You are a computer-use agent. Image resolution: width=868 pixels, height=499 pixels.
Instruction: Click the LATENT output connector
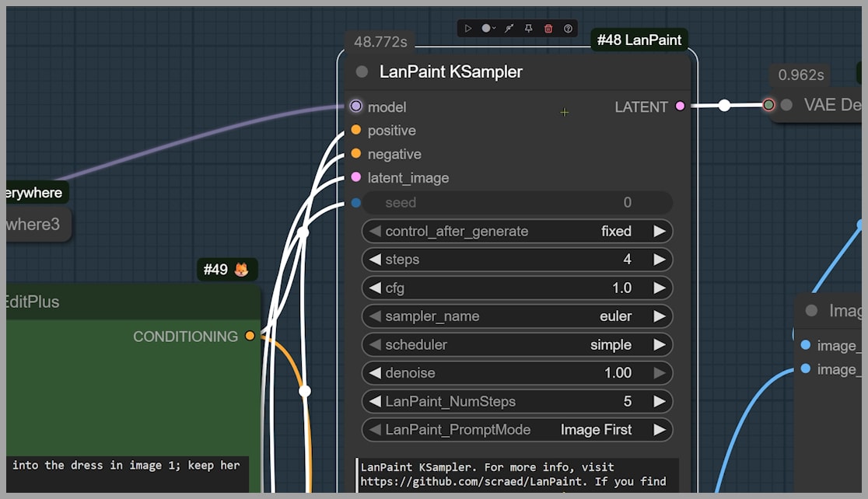[681, 106]
